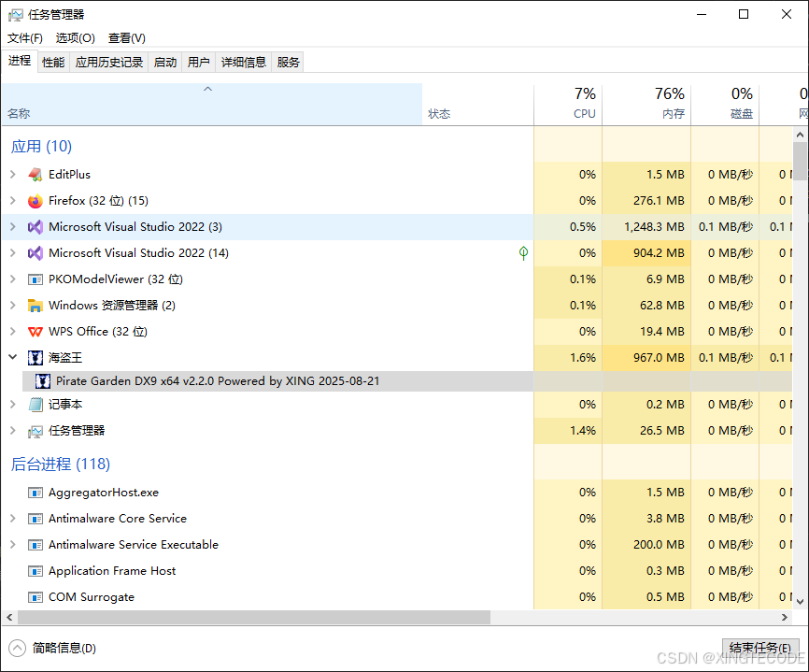The image size is (809, 672).
Task: Expand Microsoft Visual Studio 2022 (14) group
Action: pyautogui.click(x=13, y=253)
